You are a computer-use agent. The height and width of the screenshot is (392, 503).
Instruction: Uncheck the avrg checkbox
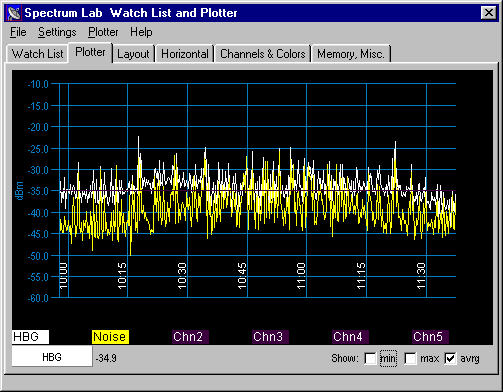tap(450, 359)
